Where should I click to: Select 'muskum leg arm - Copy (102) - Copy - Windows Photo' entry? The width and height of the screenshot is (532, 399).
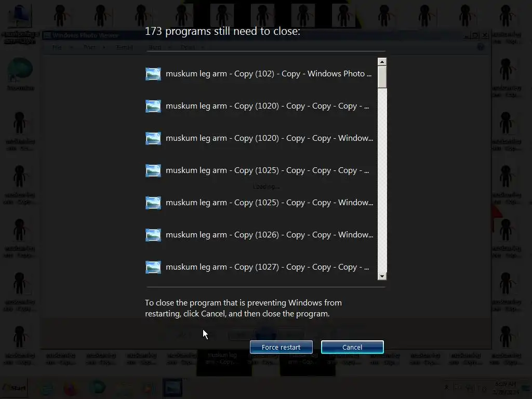click(x=269, y=74)
